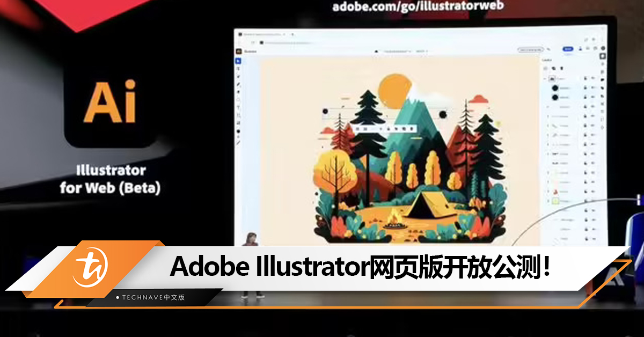
Task: Select the yellow square layer thumbnail
Action: point(555,201)
